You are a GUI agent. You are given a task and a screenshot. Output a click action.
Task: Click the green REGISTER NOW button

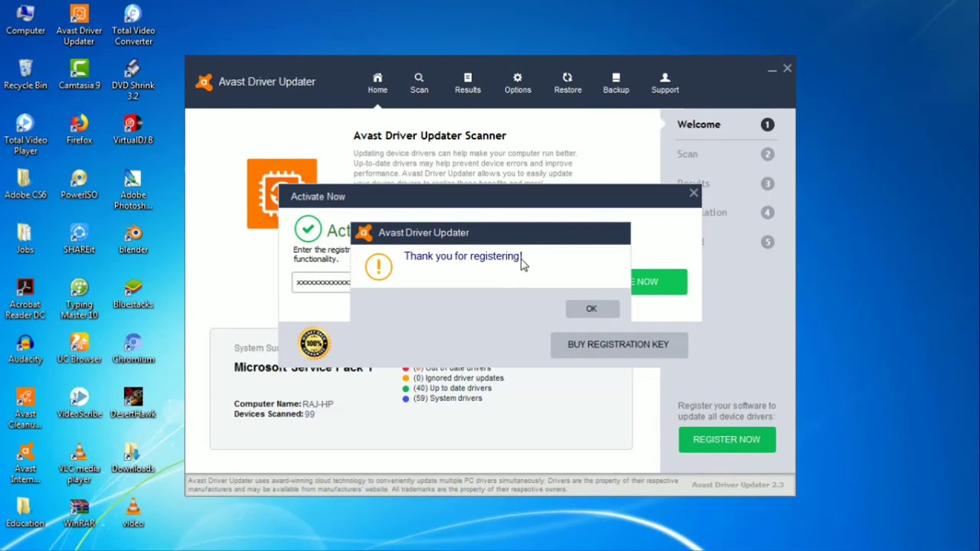(x=727, y=439)
